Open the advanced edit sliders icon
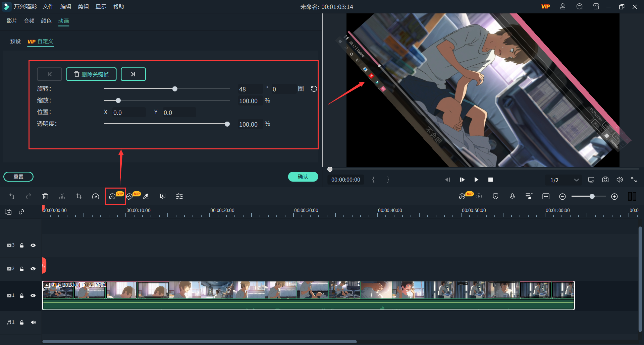Image resolution: width=644 pixels, height=345 pixels. click(x=179, y=197)
